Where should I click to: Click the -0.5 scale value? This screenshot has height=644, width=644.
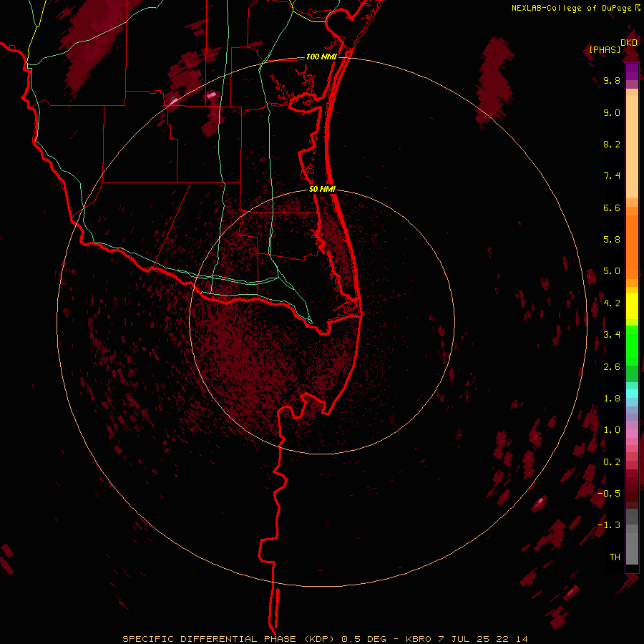point(609,493)
